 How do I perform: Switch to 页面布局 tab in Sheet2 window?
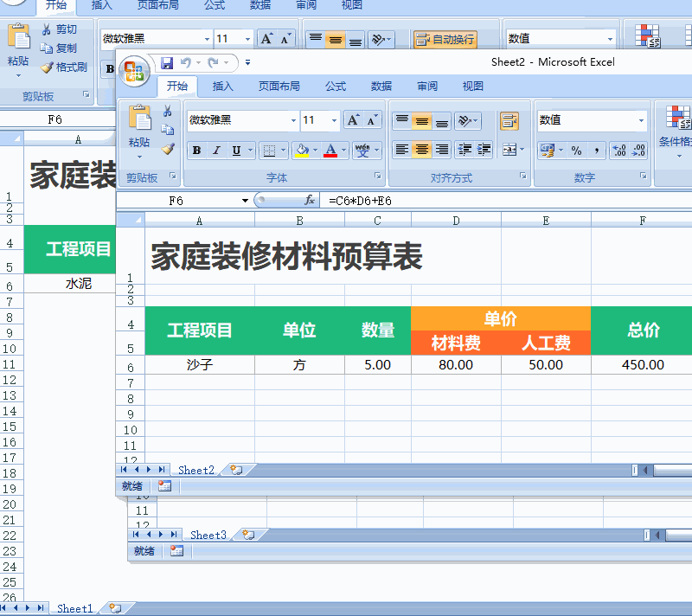coord(279,86)
